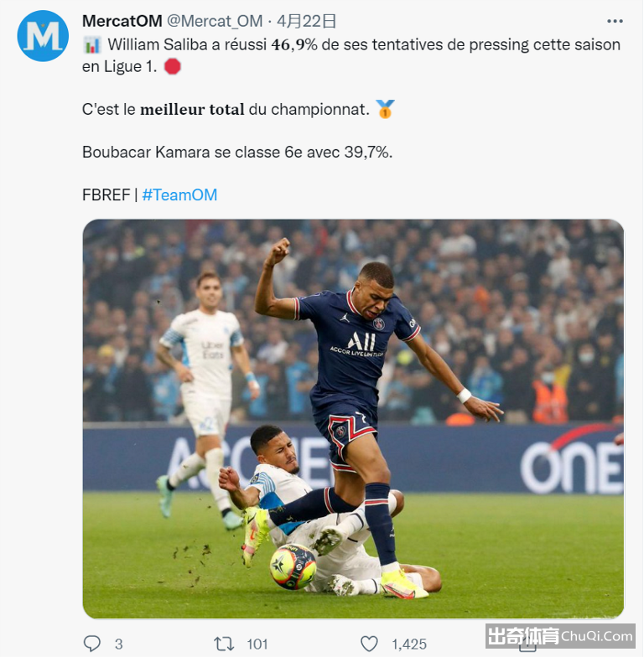
Task: Click the ChuQi.Com watermark logo
Action: pyautogui.click(x=560, y=636)
